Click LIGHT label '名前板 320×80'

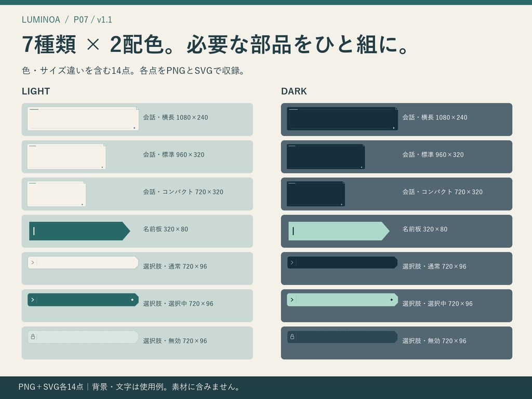tap(166, 229)
